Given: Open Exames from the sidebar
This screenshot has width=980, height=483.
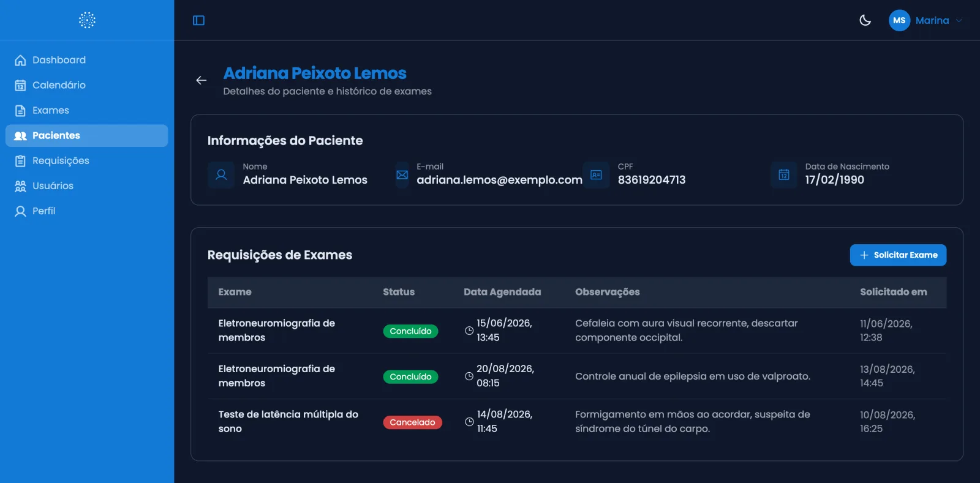Looking at the screenshot, I should (x=87, y=110).
